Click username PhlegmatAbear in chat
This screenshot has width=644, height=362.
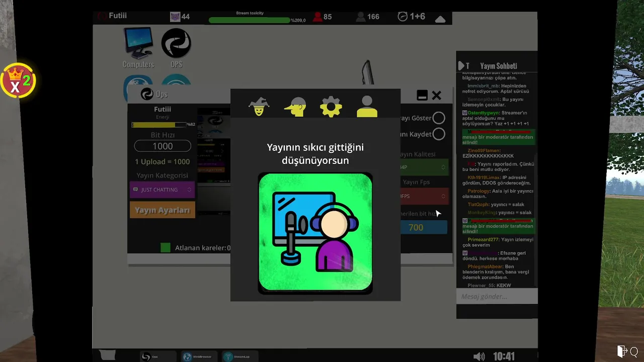(x=485, y=266)
